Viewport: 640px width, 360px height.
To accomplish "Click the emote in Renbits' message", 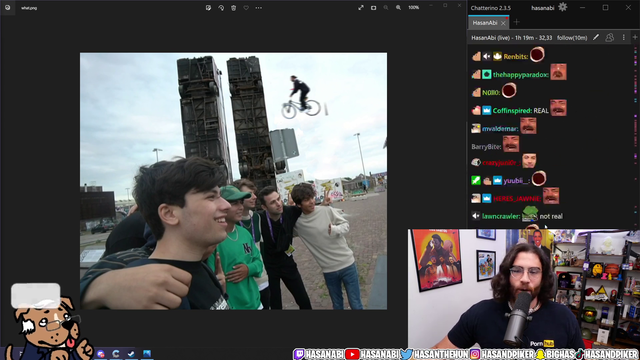I will [x=537, y=54].
